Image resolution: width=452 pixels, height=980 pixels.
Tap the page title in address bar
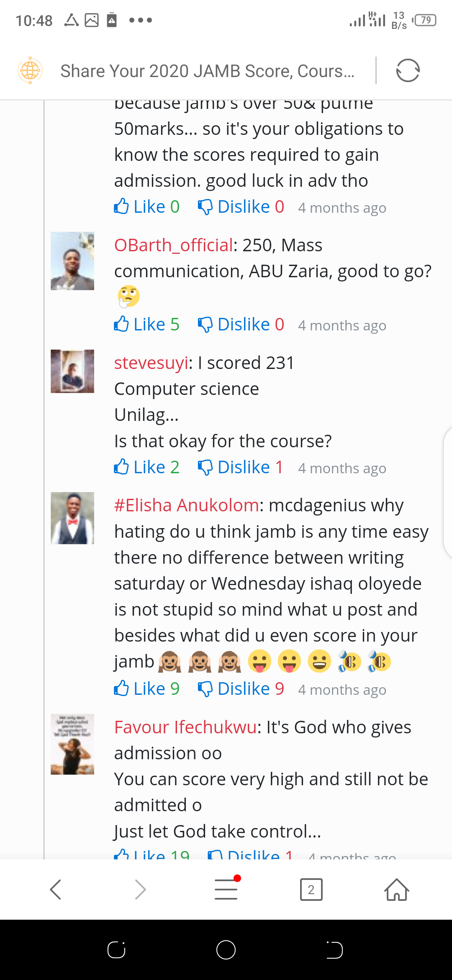pyautogui.click(x=207, y=71)
